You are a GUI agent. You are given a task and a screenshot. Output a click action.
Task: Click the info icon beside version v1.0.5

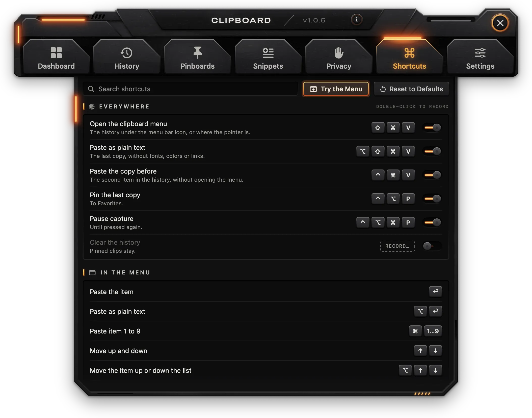click(x=356, y=20)
